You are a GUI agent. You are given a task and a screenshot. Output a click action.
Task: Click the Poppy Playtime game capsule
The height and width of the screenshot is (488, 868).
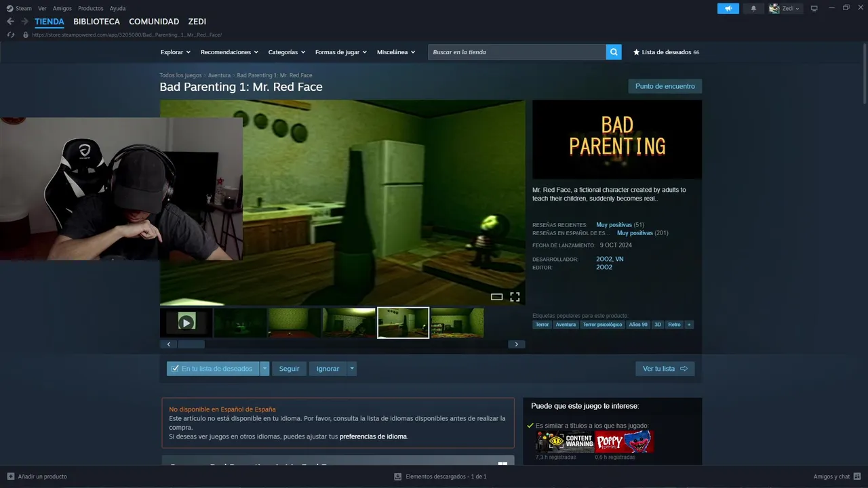coord(624,442)
